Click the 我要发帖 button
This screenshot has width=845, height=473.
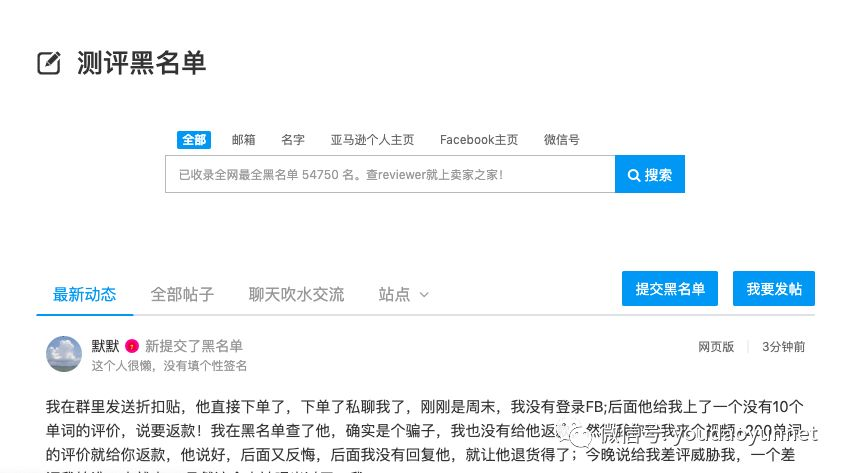pos(774,289)
